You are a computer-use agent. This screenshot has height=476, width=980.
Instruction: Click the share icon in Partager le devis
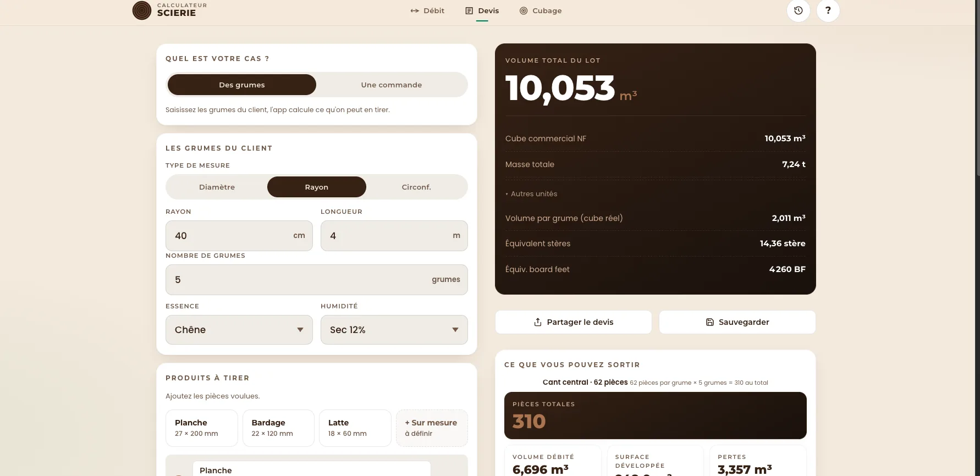[x=538, y=322]
